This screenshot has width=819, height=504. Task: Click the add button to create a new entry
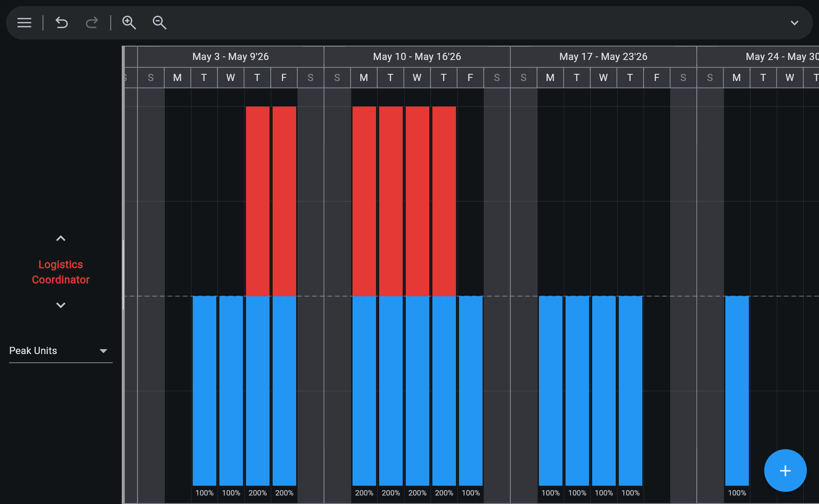785,470
